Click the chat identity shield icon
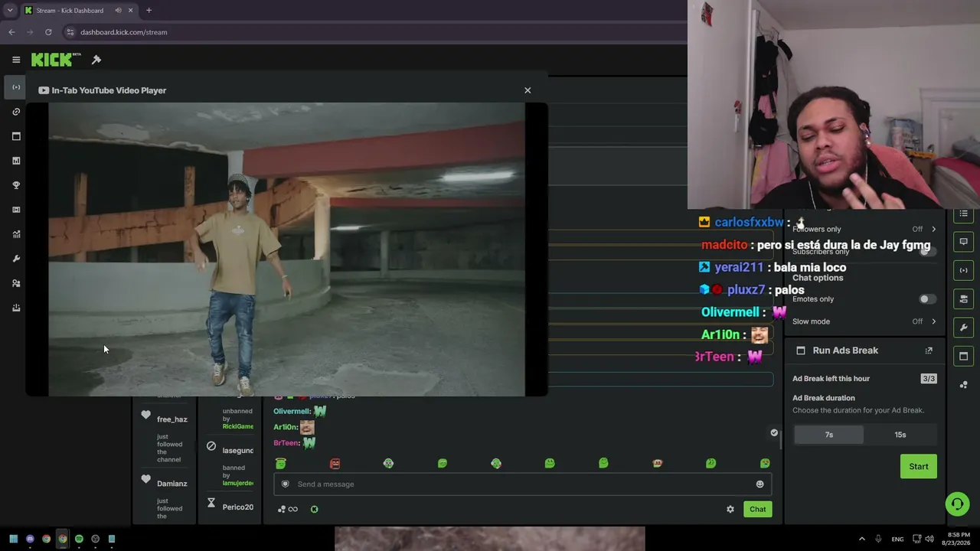The width and height of the screenshot is (980, 551). click(286, 484)
